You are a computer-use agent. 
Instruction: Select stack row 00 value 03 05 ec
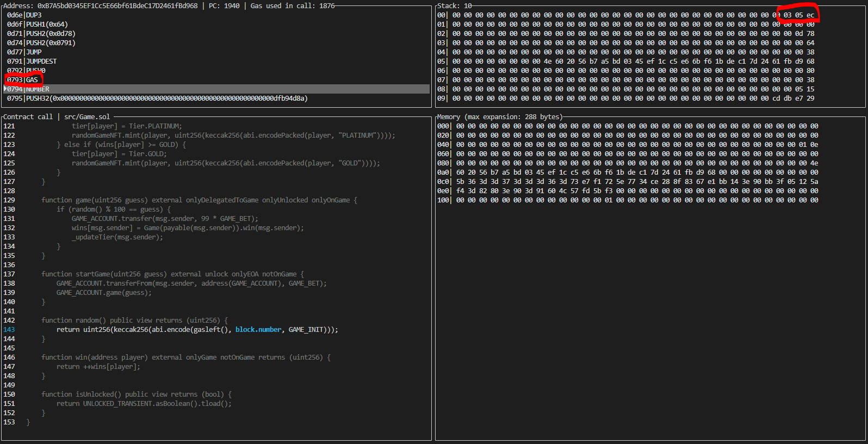pyautogui.click(x=798, y=15)
